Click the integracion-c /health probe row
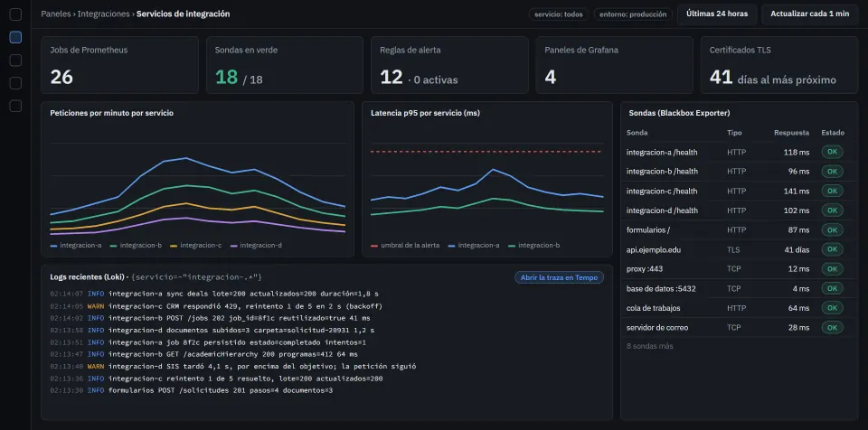 coord(739,191)
